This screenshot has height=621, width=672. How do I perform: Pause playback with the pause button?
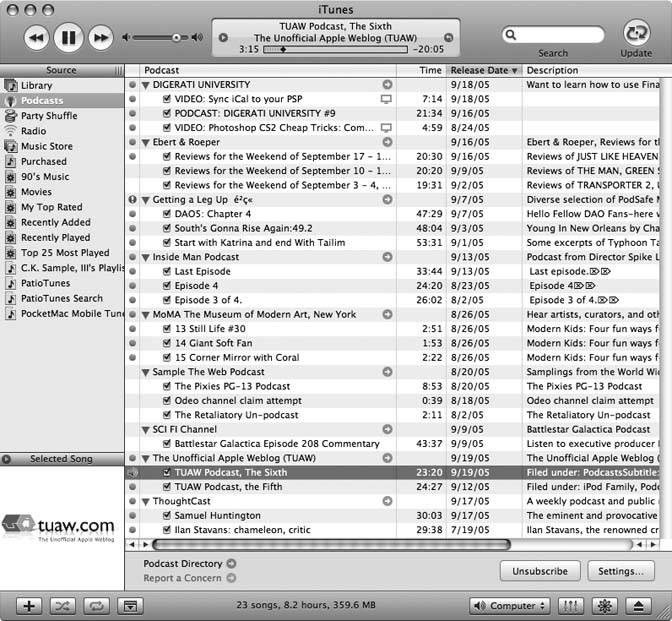tap(68, 38)
